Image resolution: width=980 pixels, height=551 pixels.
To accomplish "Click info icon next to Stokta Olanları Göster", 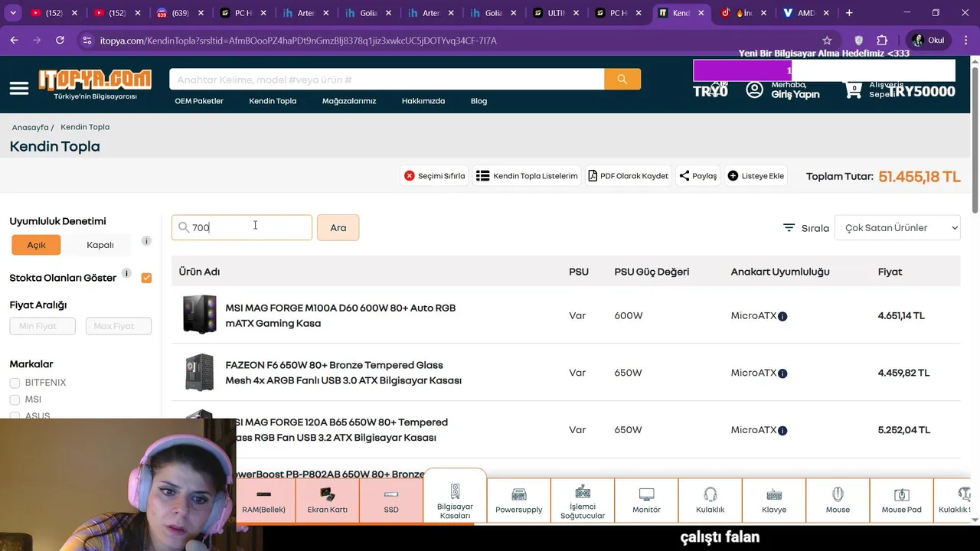I will pyautogui.click(x=126, y=273).
